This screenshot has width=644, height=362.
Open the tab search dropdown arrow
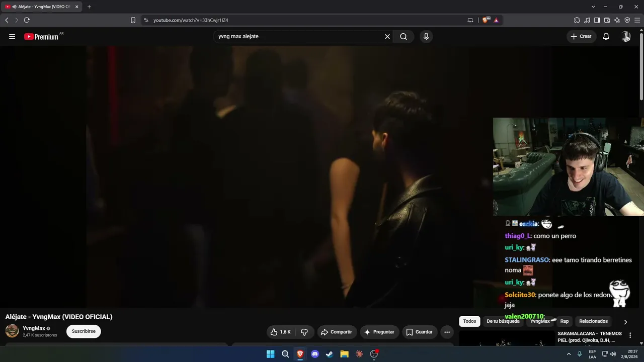point(593,7)
